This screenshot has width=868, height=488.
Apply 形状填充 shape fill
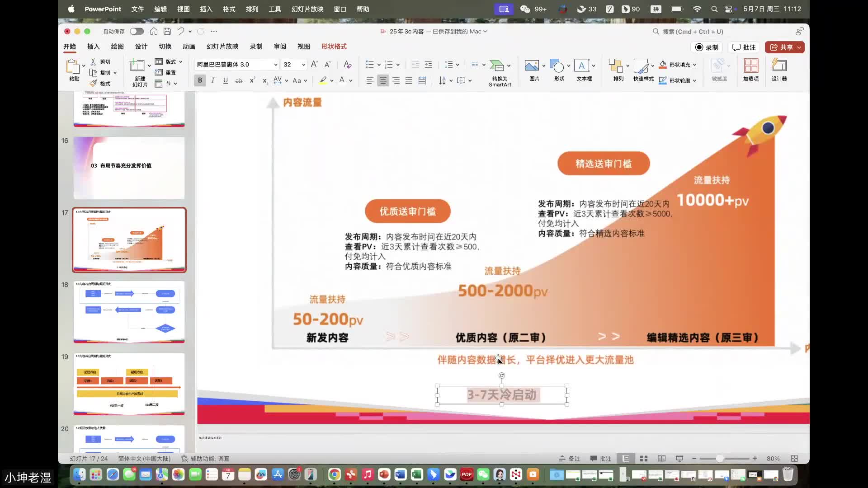point(677,65)
